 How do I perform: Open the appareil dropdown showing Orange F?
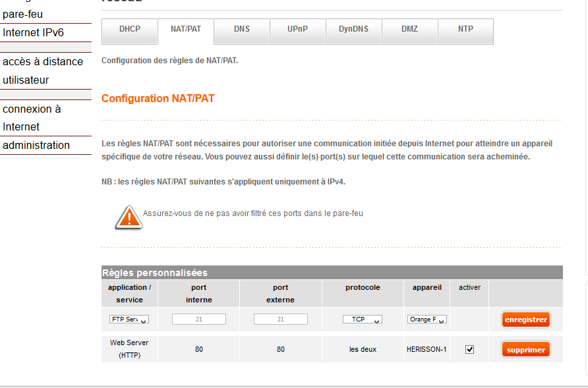[x=426, y=319]
